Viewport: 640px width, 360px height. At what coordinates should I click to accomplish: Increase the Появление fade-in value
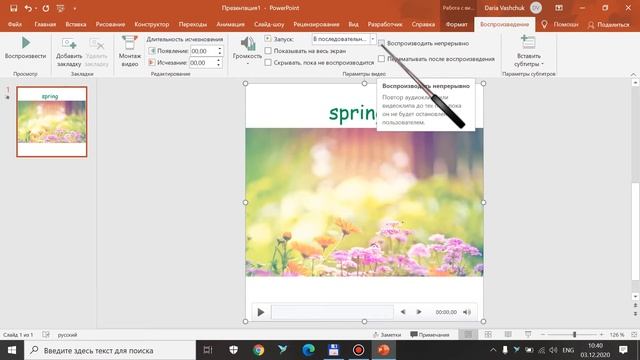(220, 49)
